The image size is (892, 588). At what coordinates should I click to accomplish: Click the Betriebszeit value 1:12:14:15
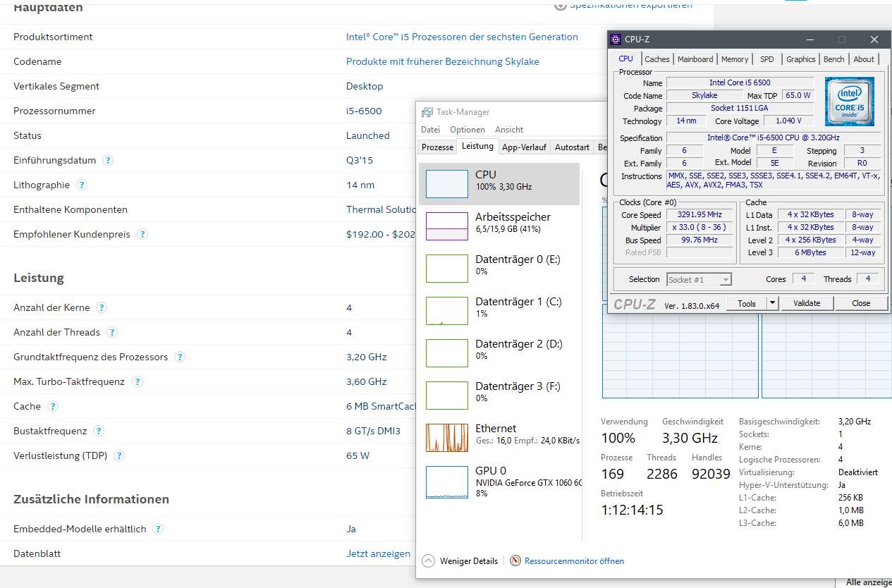[x=632, y=510]
